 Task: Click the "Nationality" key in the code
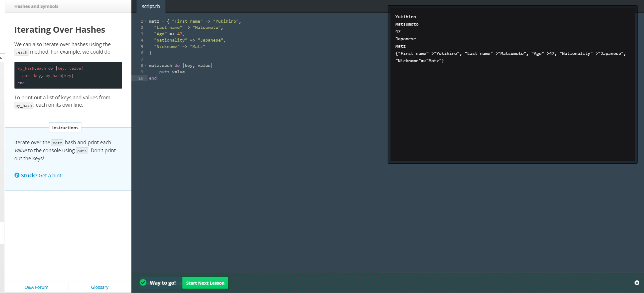click(170, 40)
